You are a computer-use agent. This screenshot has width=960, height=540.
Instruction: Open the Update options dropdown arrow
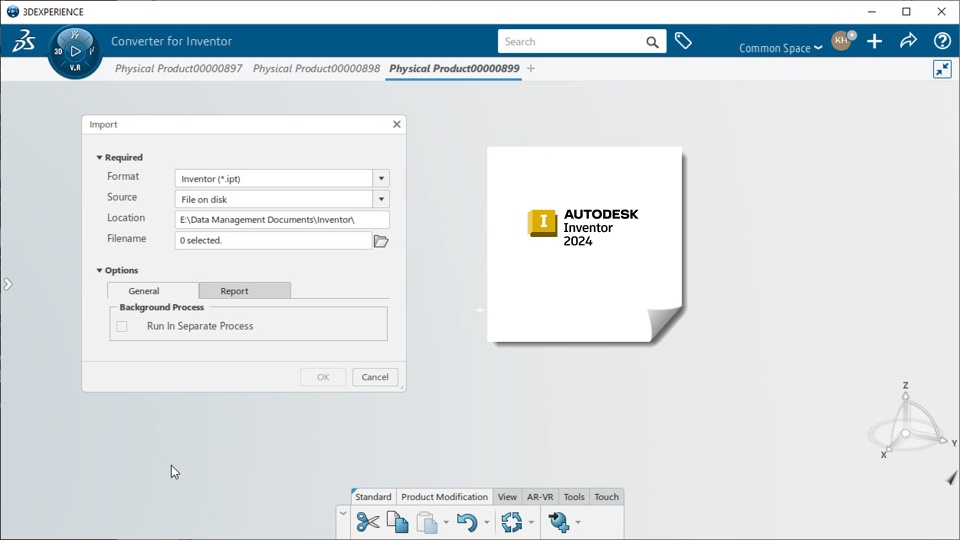tap(531, 522)
